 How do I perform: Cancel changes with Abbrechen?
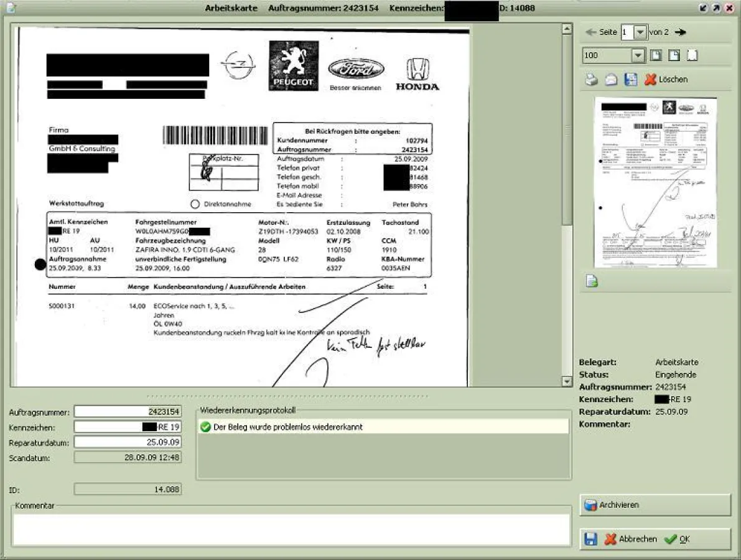click(636, 539)
